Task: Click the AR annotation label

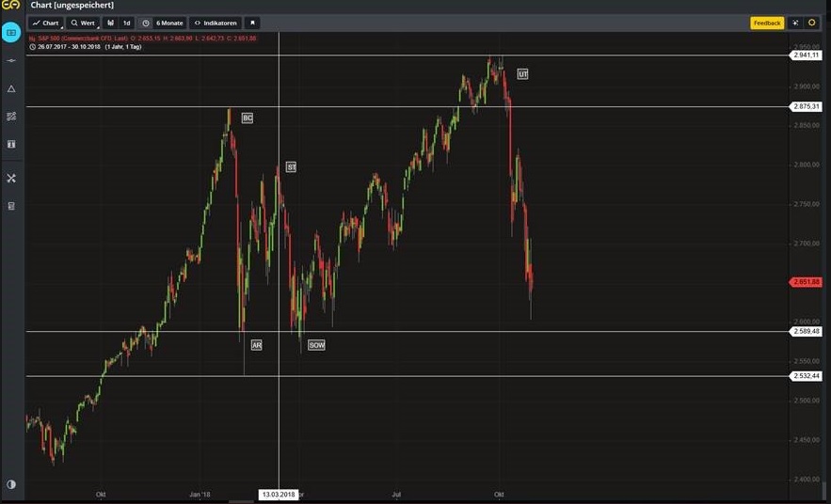Action: [257, 345]
